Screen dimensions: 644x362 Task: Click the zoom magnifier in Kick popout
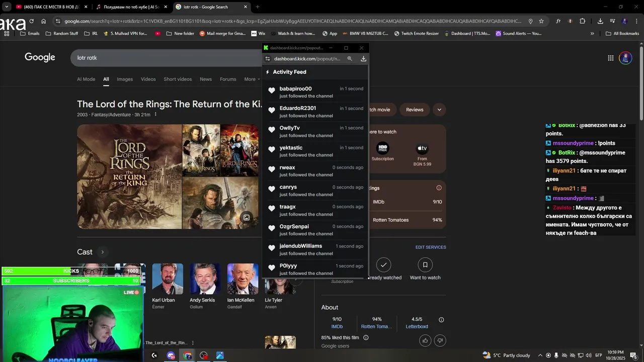(350, 59)
